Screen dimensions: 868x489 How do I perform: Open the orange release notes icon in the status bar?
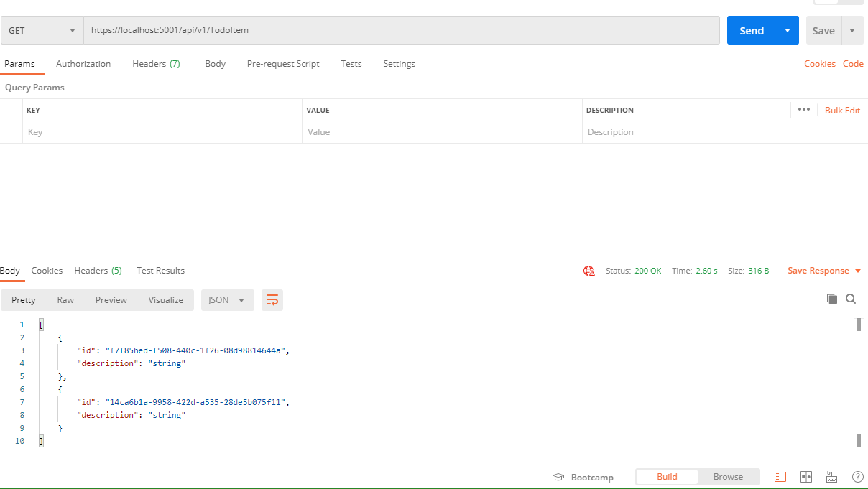pos(780,476)
